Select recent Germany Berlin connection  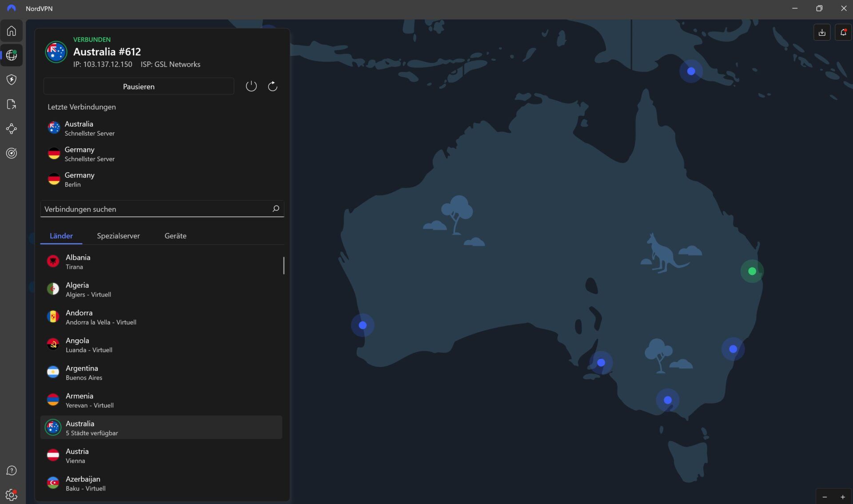(162, 179)
